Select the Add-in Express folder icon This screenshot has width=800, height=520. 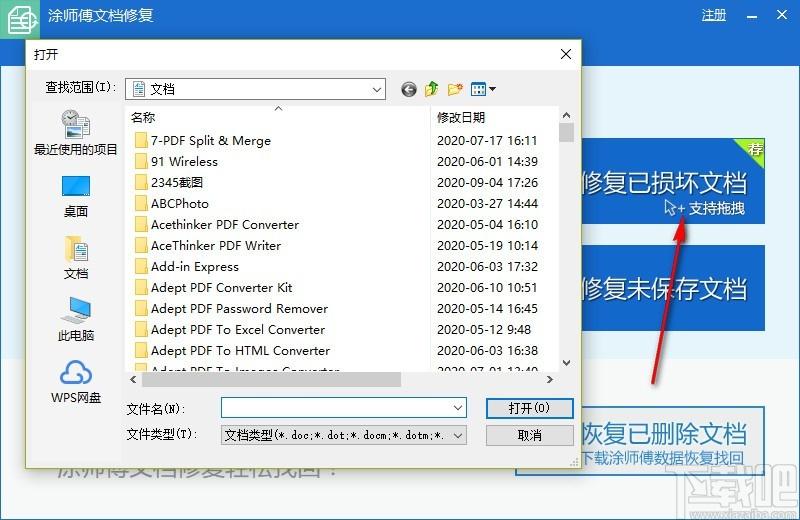click(141, 266)
